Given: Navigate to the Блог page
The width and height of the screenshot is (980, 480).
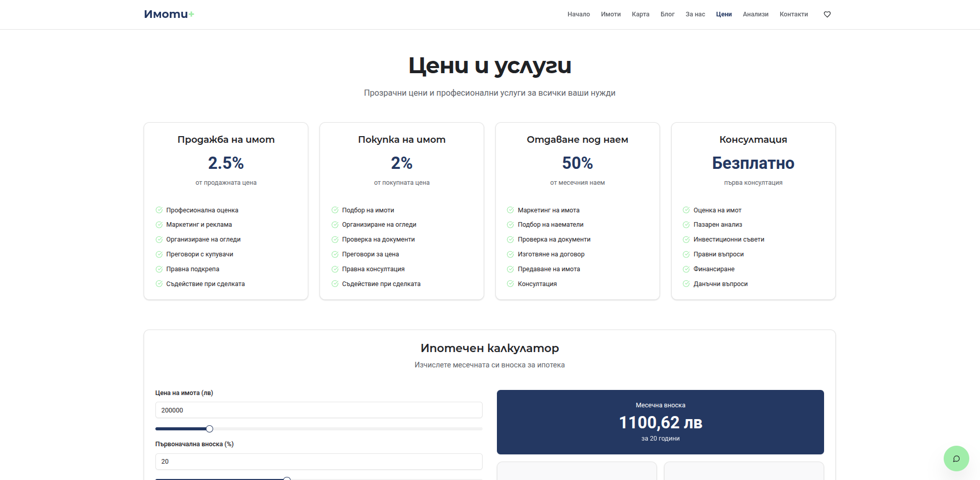Looking at the screenshot, I should (667, 14).
